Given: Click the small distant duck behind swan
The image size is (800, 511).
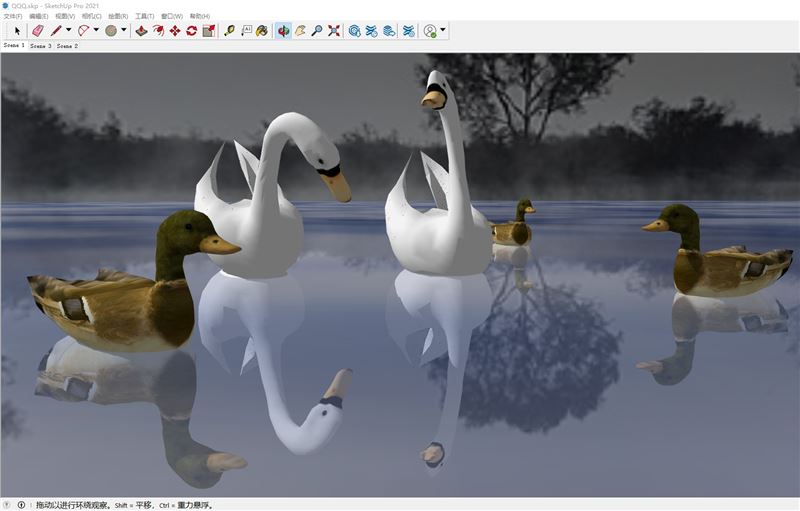Looking at the screenshot, I should tap(515, 224).
